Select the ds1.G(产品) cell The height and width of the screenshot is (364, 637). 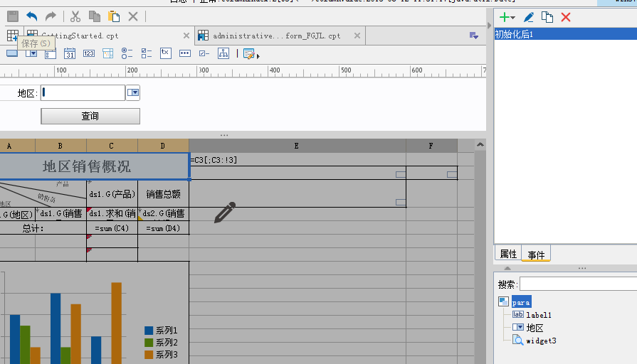pyautogui.click(x=112, y=194)
